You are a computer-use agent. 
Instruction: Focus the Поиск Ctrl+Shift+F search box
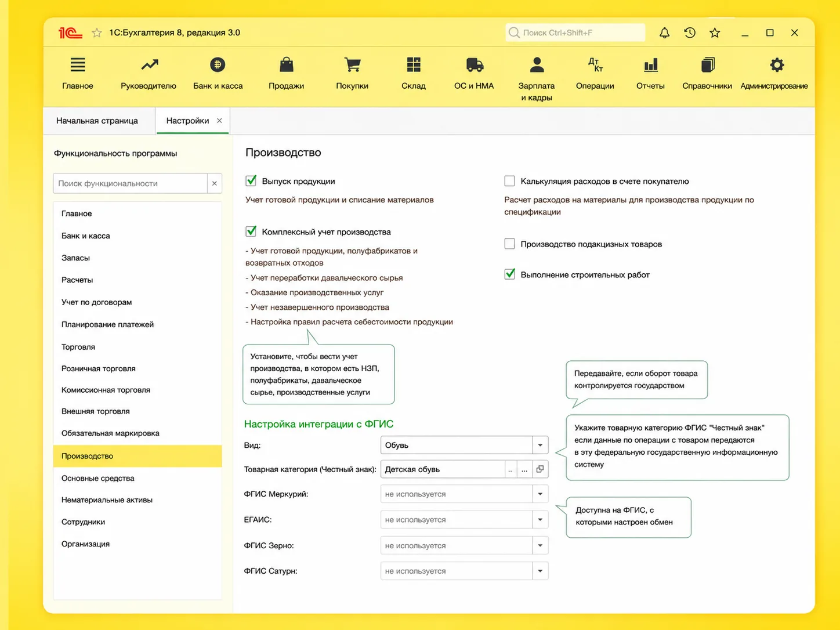(575, 32)
